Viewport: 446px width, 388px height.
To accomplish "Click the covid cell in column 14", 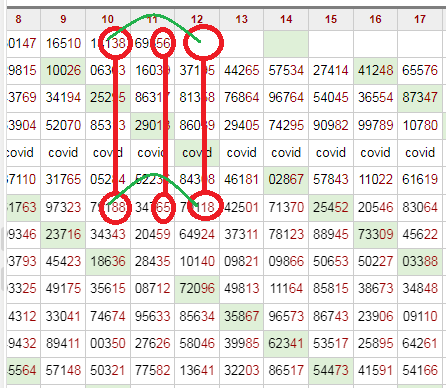I will 286,153.
